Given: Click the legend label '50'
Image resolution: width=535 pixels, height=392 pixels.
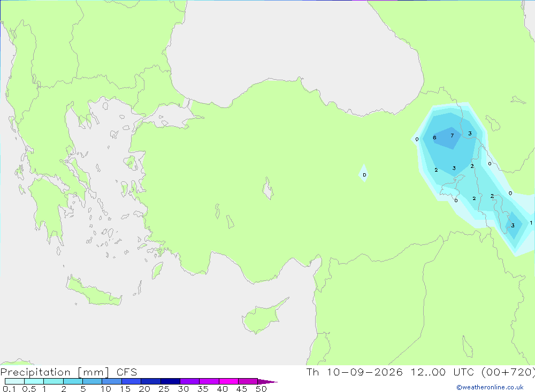Looking at the screenshot, I should (261, 389).
